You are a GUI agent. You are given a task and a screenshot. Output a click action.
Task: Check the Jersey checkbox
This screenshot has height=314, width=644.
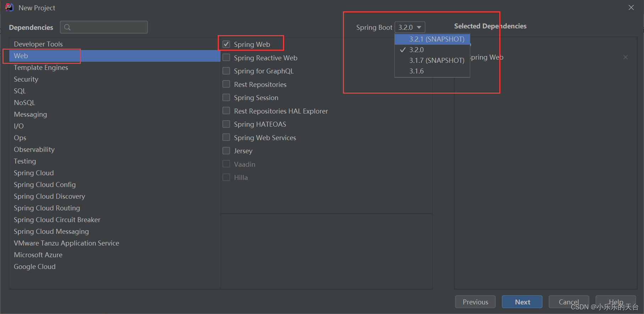[x=226, y=151]
